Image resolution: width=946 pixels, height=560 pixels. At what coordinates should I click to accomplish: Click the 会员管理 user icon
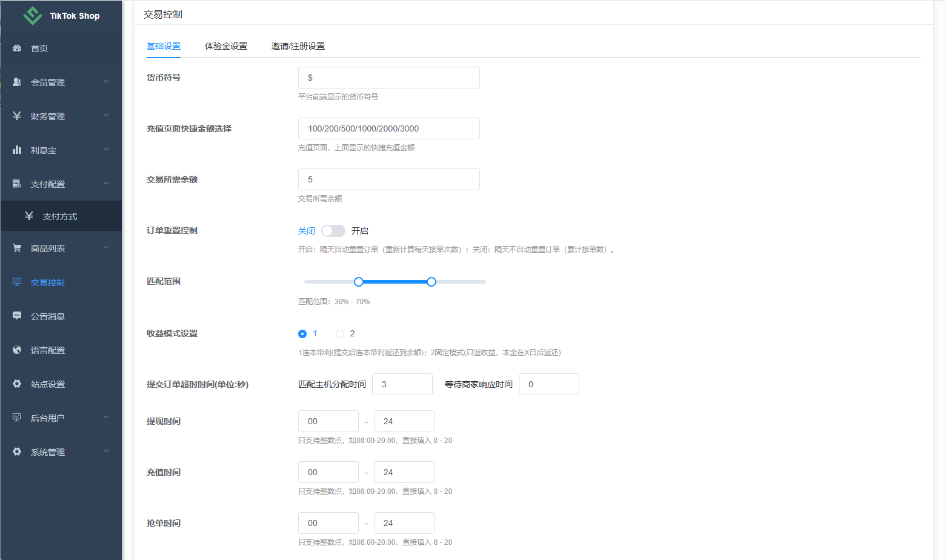click(x=17, y=82)
